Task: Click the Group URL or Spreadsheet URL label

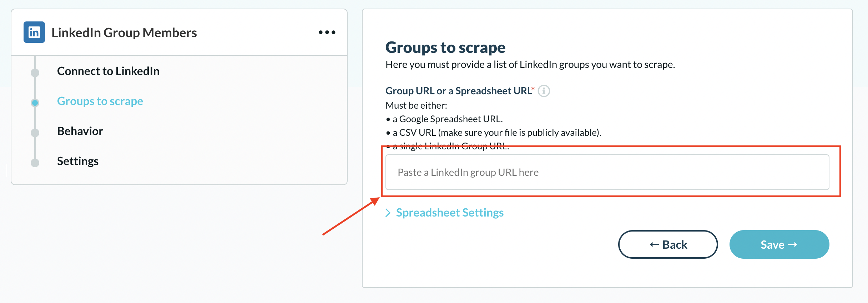Action: (x=460, y=91)
